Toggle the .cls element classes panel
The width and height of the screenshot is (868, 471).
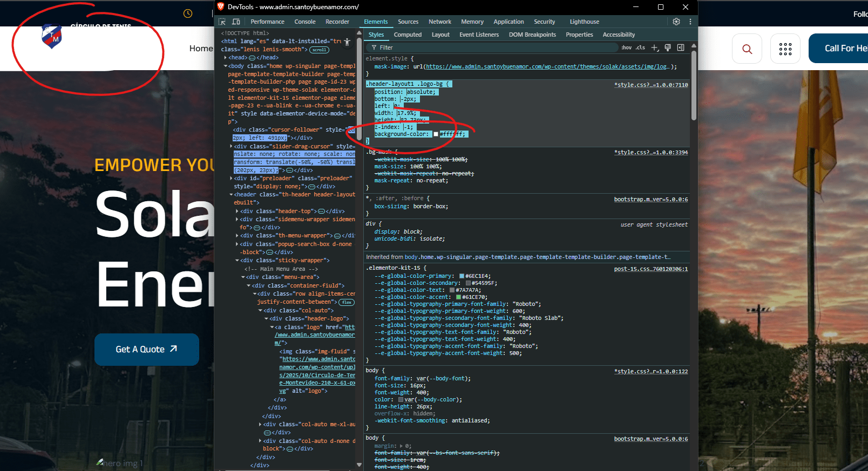[640, 47]
